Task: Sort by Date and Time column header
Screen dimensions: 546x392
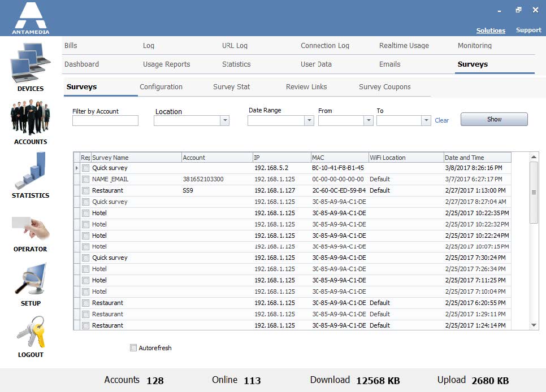Action: [x=477, y=158]
